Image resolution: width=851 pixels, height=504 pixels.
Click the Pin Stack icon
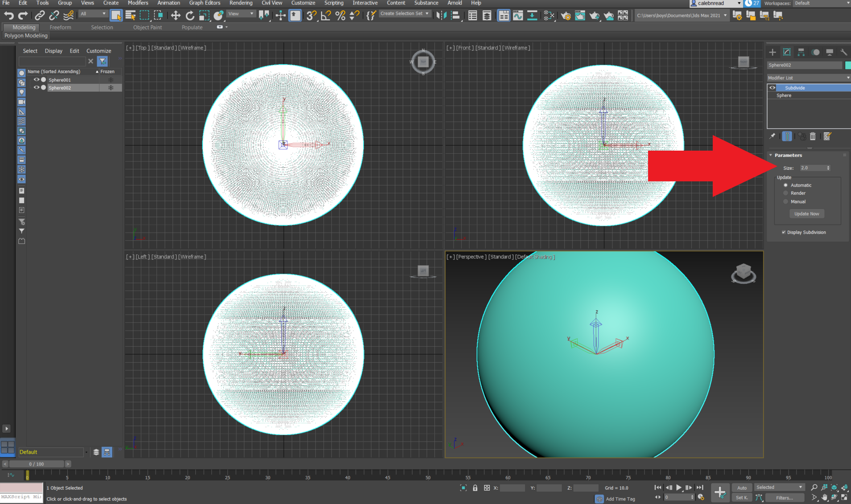pos(772,136)
